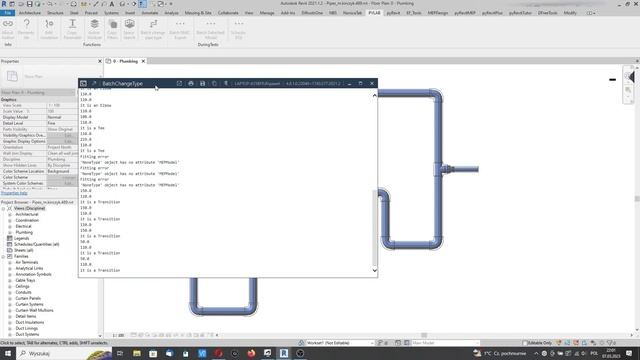
Task: Switch to the Modify ribbon tab
Action: (x=570, y=13)
